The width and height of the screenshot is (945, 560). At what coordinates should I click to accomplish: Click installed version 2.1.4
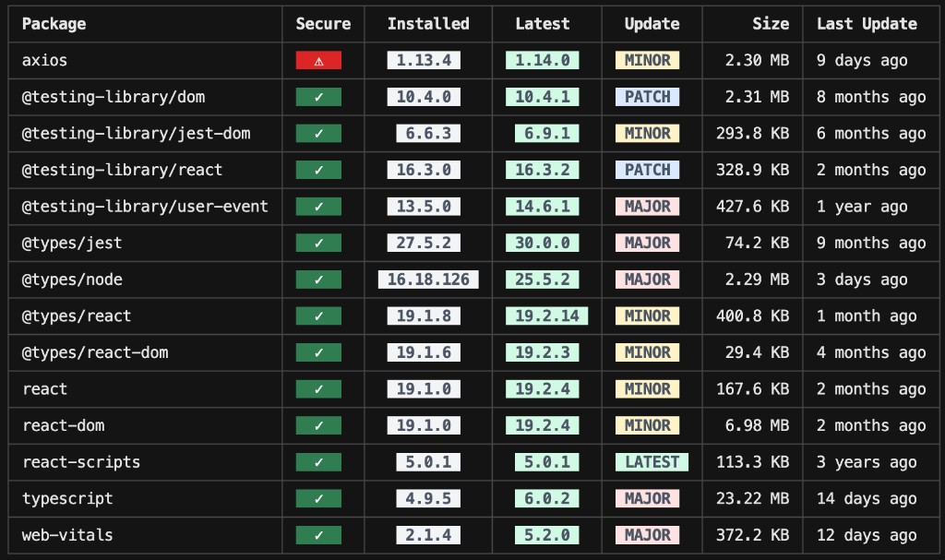coord(428,535)
